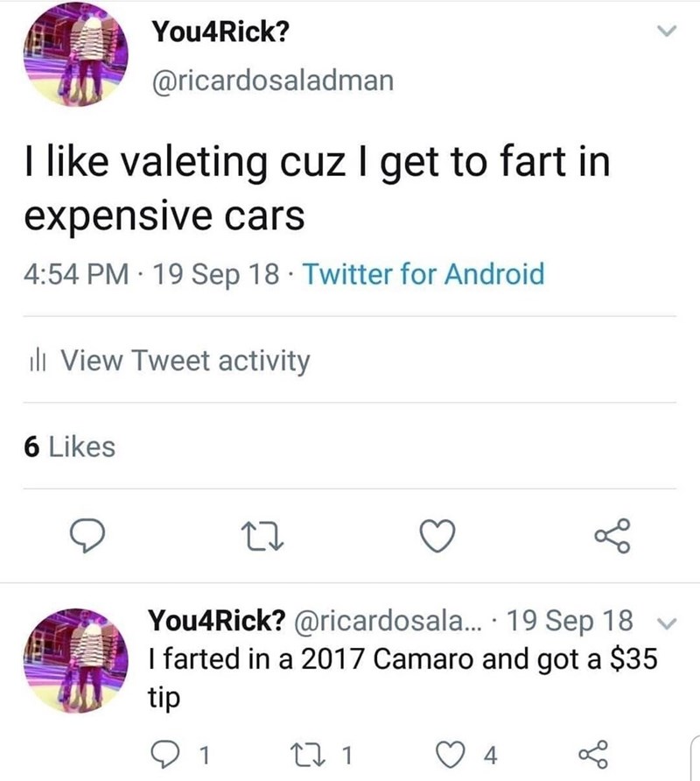Expand options chevron on Camaro reply
Image resolution: width=700 pixels, height=781 pixels.
coord(668,623)
